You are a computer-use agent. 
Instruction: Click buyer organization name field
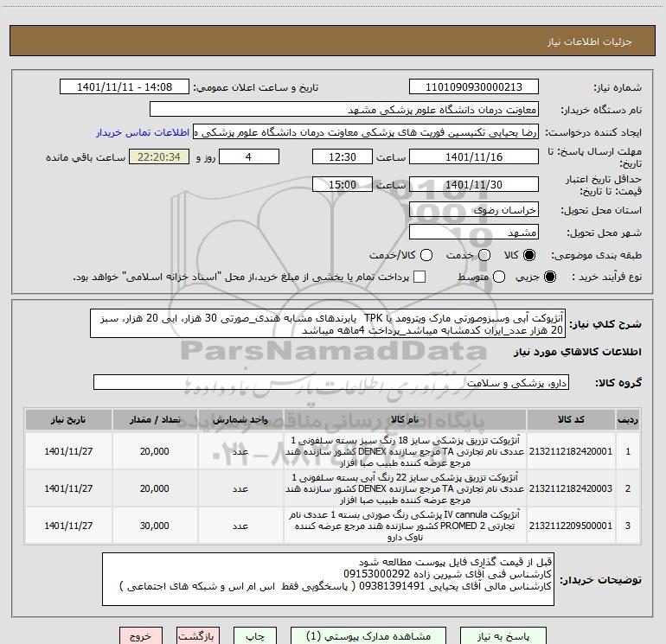click(344, 110)
